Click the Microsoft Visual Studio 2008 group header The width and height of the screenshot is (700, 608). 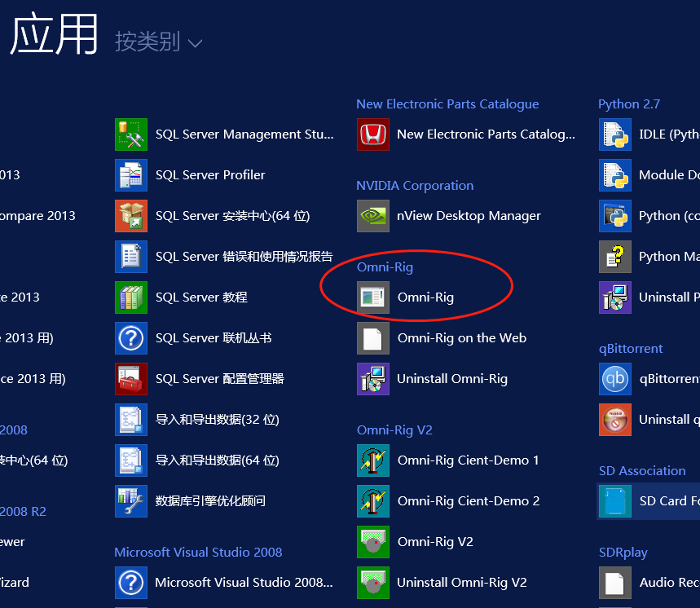pos(198,553)
